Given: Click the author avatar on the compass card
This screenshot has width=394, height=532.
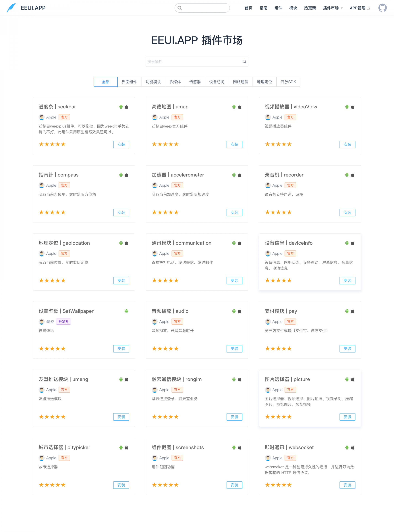Looking at the screenshot, I should [42, 185].
